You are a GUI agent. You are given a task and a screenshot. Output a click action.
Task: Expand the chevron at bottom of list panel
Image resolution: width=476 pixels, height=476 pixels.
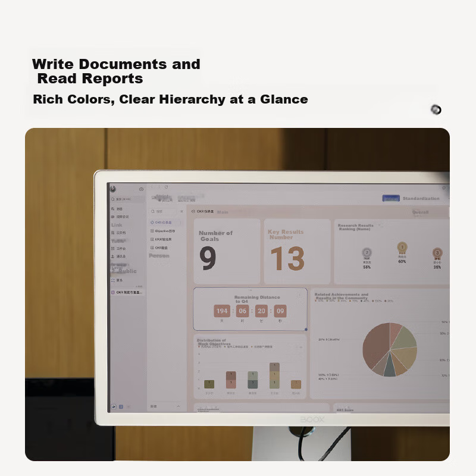click(x=178, y=406)
